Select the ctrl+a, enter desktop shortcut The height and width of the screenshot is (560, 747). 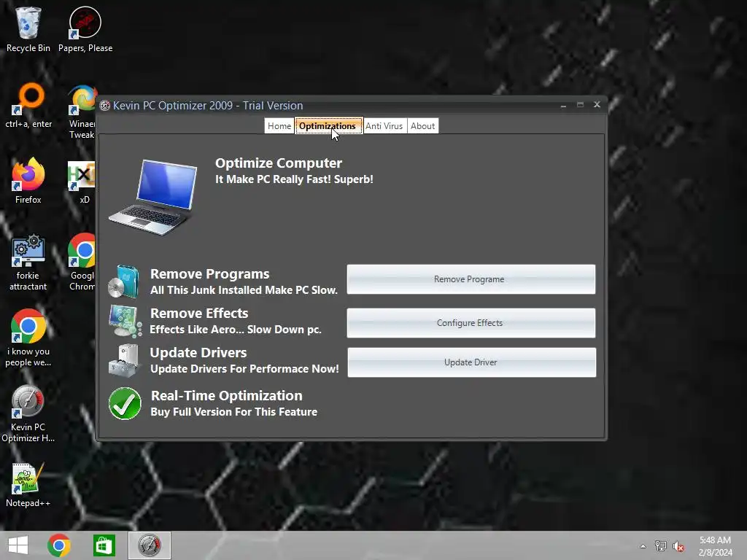tap(28, 105)
